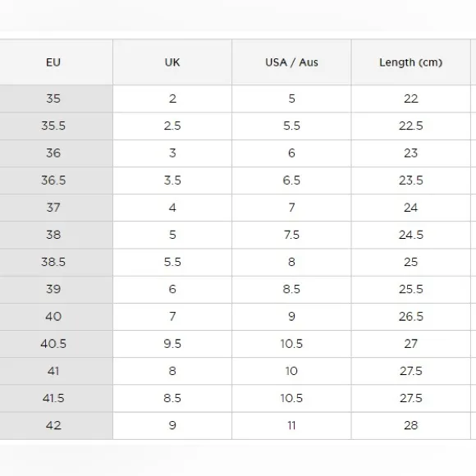Click the EU column header
The height and width of the screenshot is (476, 476).
tap(53, 62)
